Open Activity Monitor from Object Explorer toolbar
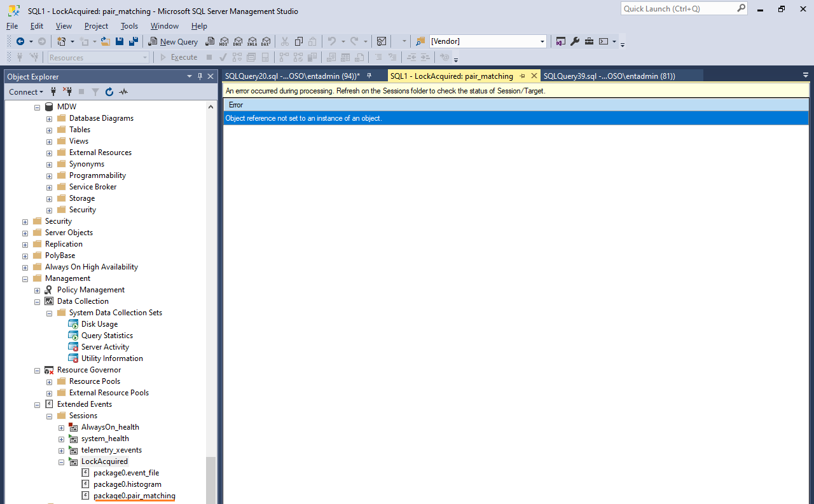This screenshot has width=814, height=504. pyautogui.click(x=123, y=92)
